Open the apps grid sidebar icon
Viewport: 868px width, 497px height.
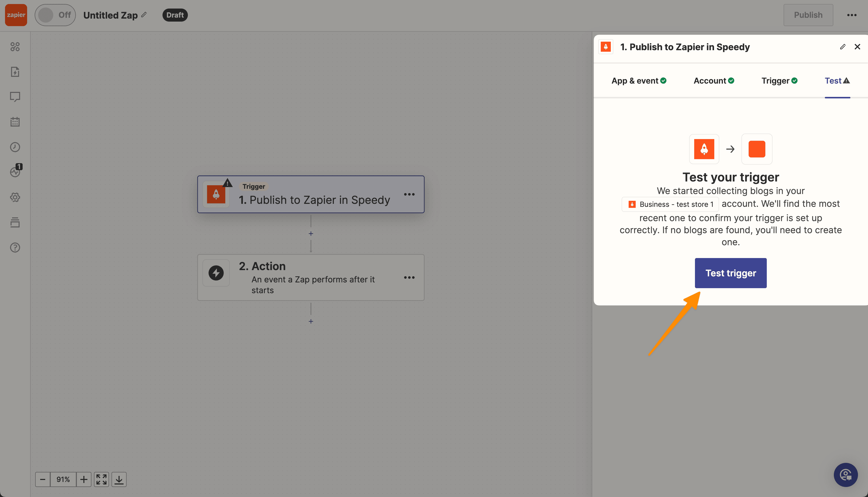coord(15,47)
